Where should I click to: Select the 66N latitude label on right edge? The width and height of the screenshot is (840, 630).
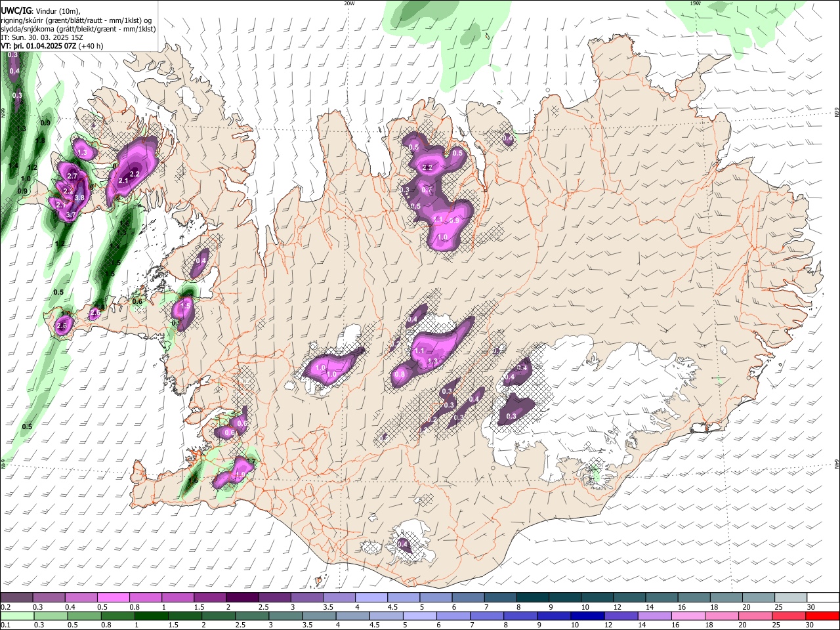pyautogui.click(x=837, y=112)
